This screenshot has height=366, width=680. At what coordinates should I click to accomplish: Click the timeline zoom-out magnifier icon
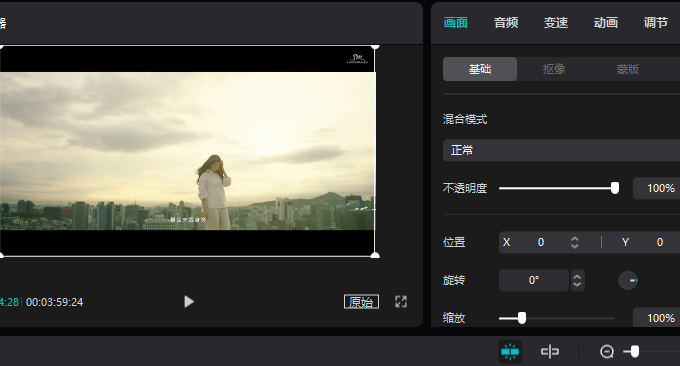coord(607,351)
